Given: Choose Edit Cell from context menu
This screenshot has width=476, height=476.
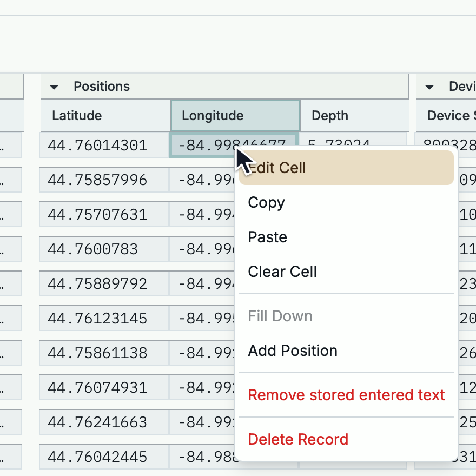Looking at the screenshot, I should click(346, 168).
